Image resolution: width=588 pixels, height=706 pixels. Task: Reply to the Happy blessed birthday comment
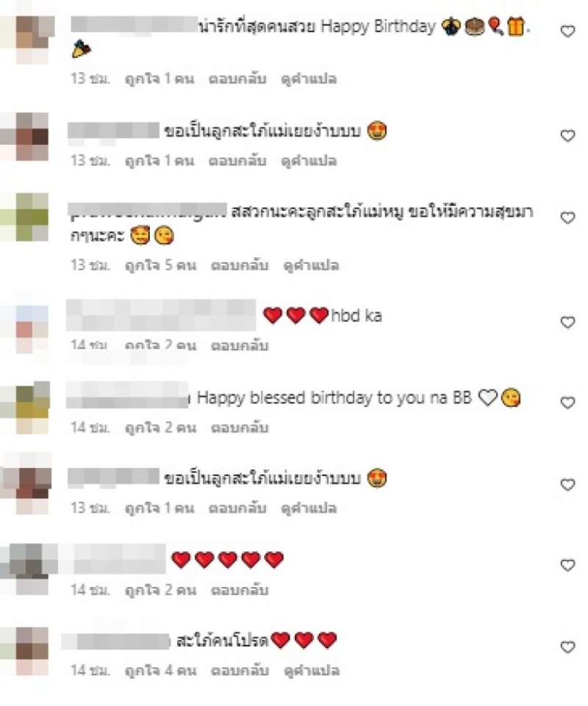240,428
